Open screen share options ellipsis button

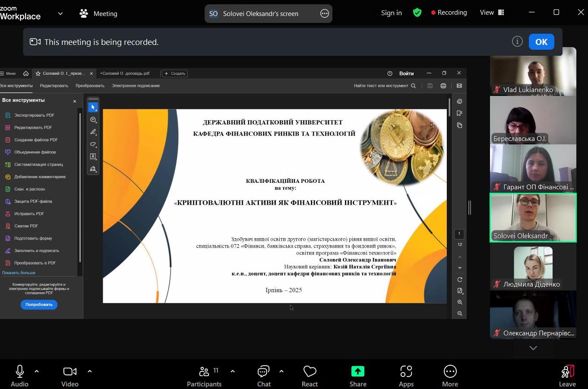tap(325, 13)
